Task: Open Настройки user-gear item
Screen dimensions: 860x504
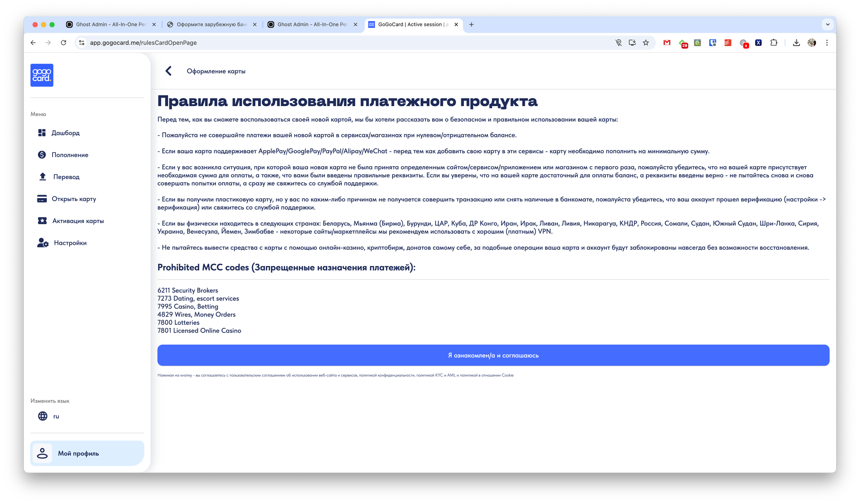Action: [x=70, y=243]
